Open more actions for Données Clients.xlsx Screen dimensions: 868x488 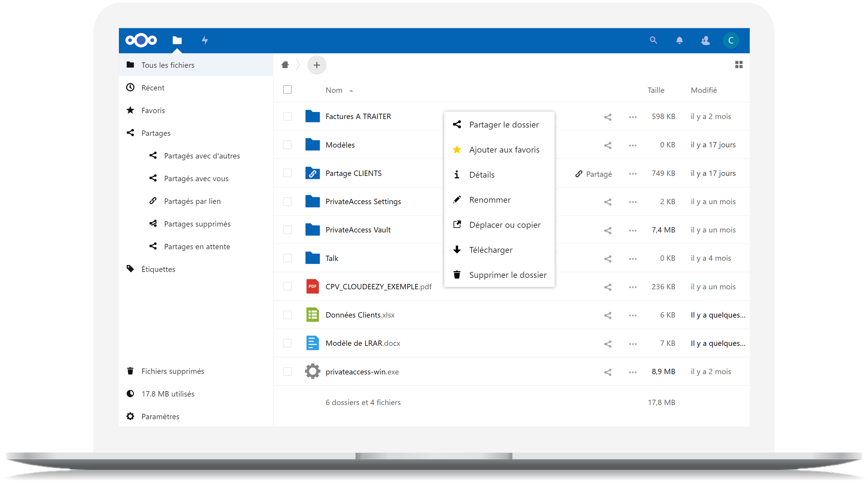click(632, 316)
